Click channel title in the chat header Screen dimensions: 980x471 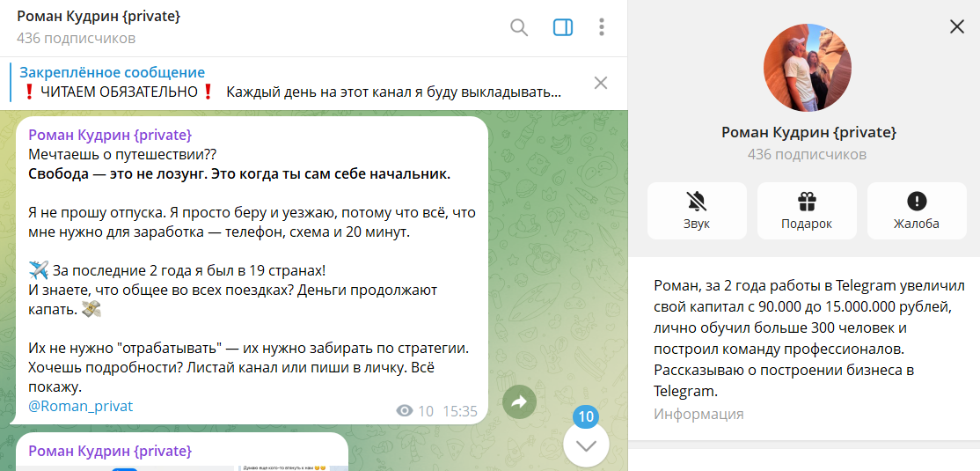coord(99,16)
